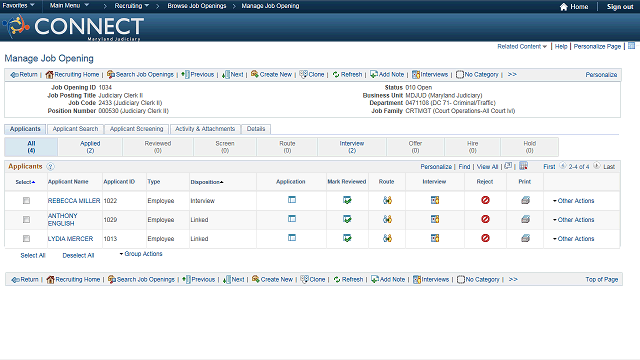This screenshot has width=640, height=360.
Task: Switch to the Applicant Screening tab
Action: [x=136, y=129]
